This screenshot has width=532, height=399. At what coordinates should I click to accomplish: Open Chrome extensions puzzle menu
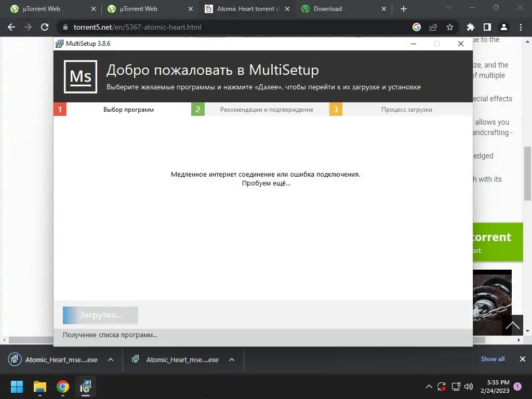pyautogui.click(x=471, y=27)
